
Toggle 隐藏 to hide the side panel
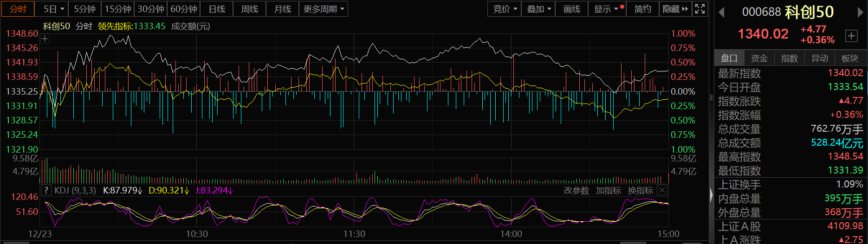675,9
